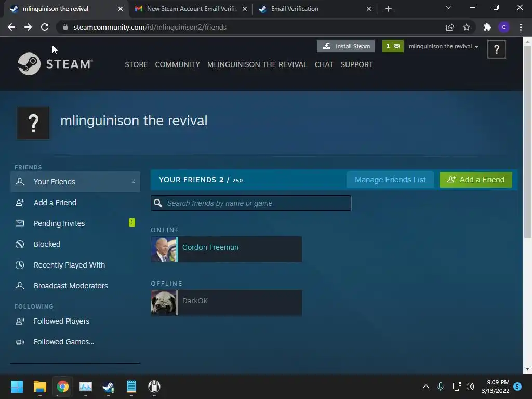
Task: Click the Steam app icon in taskbar
Action: (108, 387)
